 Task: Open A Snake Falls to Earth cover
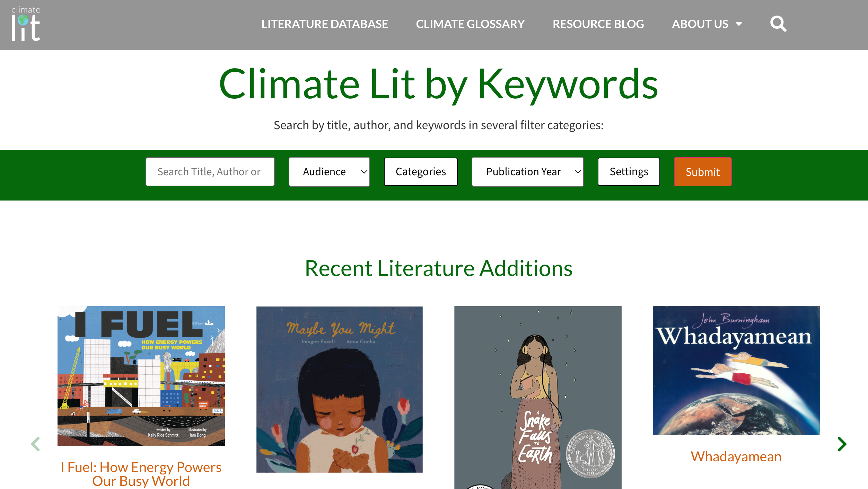tap(538, 398)
